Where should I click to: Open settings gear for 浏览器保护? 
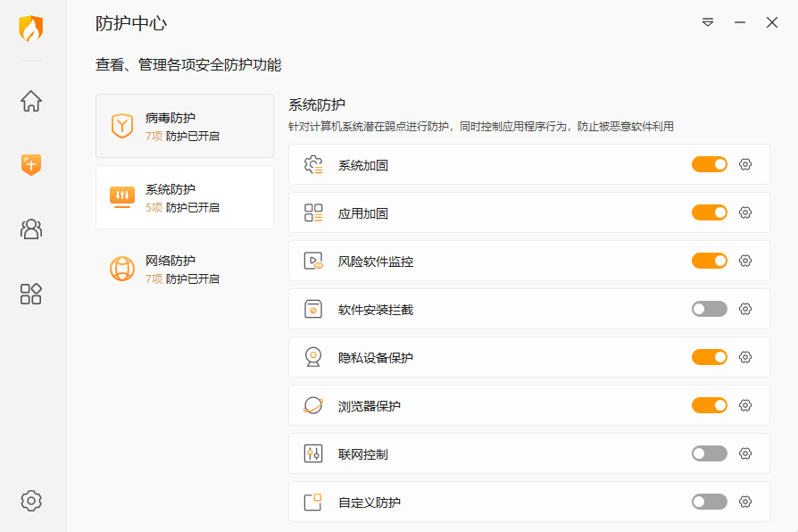coord(745,405)
